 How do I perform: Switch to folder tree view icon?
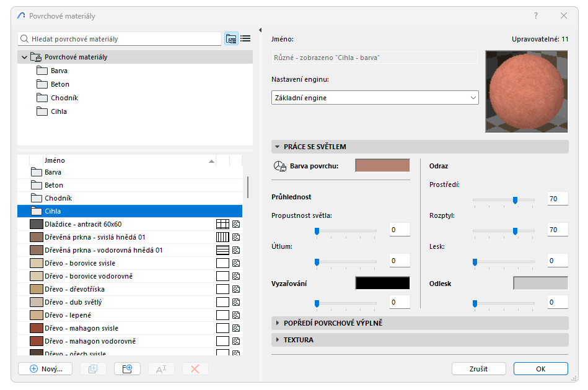(x=231, y=38)
